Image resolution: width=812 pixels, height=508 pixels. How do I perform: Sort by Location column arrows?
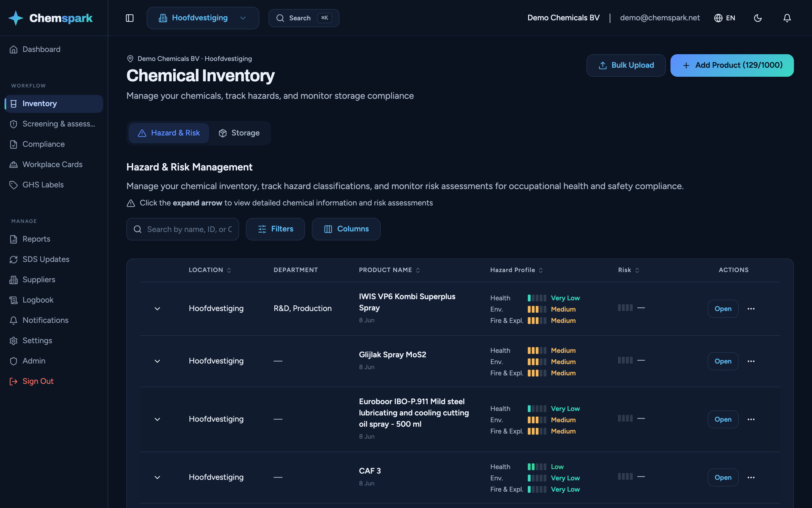pyautogui.click(x=229, y=270)
